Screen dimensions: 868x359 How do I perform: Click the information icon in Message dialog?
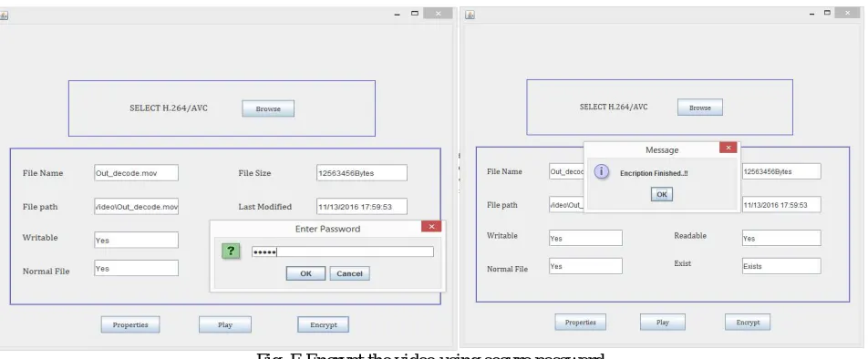[601, 172]
